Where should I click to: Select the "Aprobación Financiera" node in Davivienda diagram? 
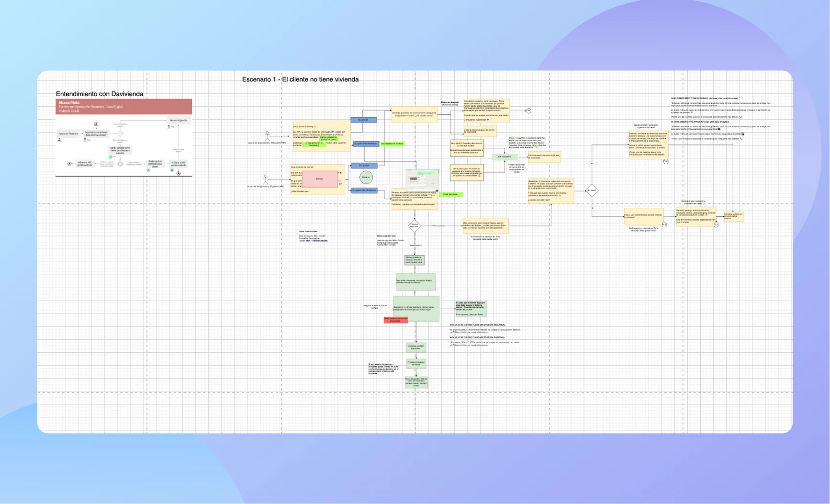pyautogui.click(x=68, y=134)
